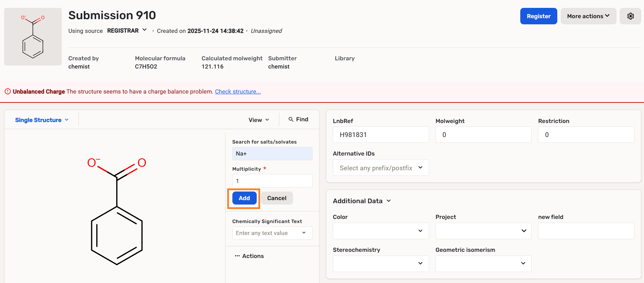Open the Single Structure menu
The width and height of the screenshot is (644, 283).
click(42, 120)
